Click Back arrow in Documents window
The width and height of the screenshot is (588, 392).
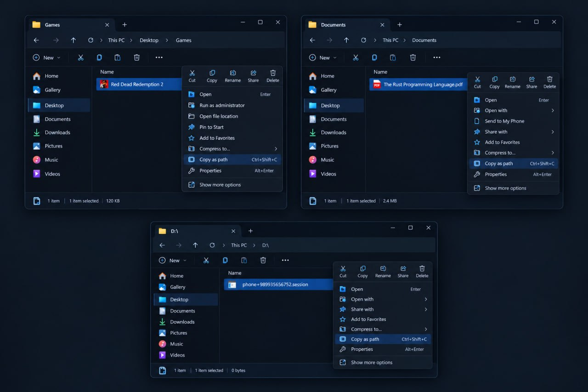click(312, 40)
